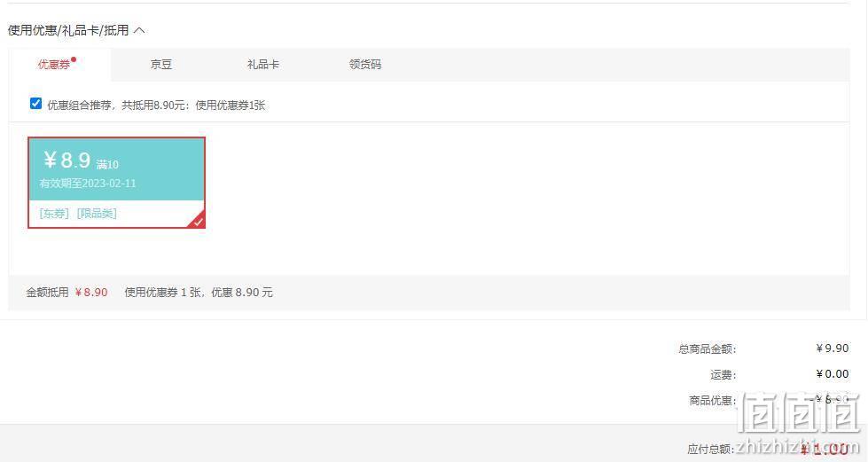868x462 pixels.
Task: Click the [限品类] label on coupon
Action: pyautogui.click(x=97, y=214)
